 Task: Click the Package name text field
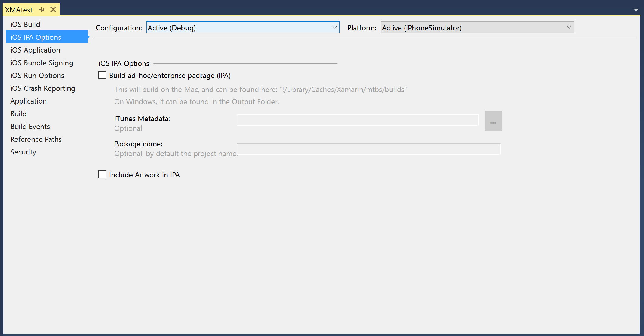[x=368, y=149]
